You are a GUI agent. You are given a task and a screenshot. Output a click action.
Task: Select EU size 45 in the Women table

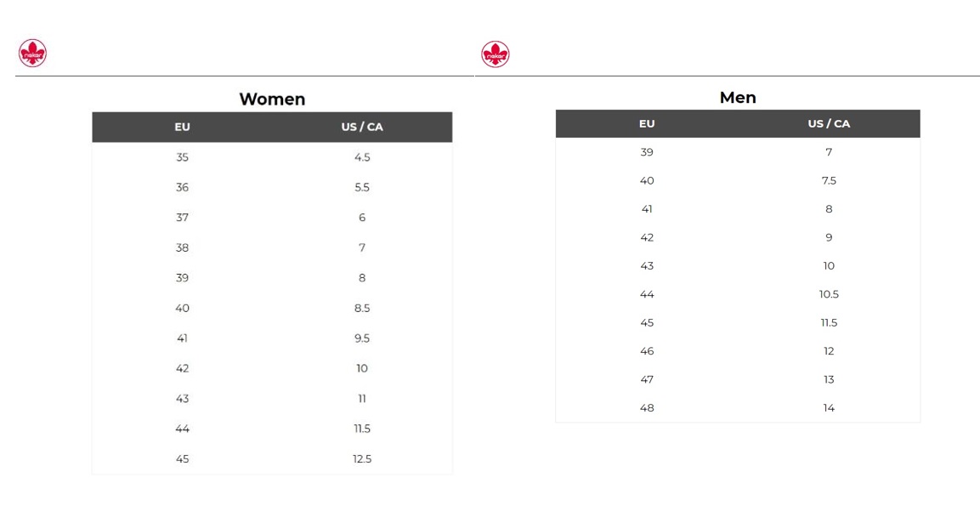click(x=182, y=459)
